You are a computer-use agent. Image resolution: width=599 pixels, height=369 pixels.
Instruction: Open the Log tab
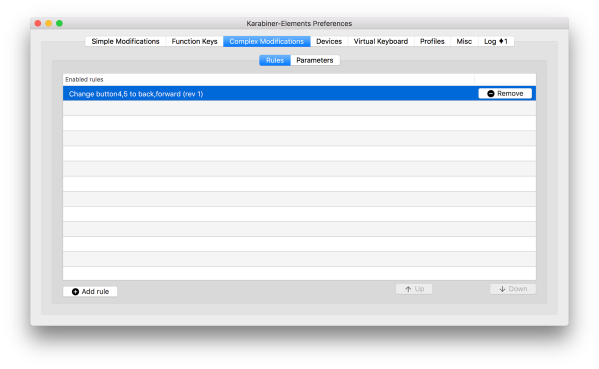click(496, 41)
